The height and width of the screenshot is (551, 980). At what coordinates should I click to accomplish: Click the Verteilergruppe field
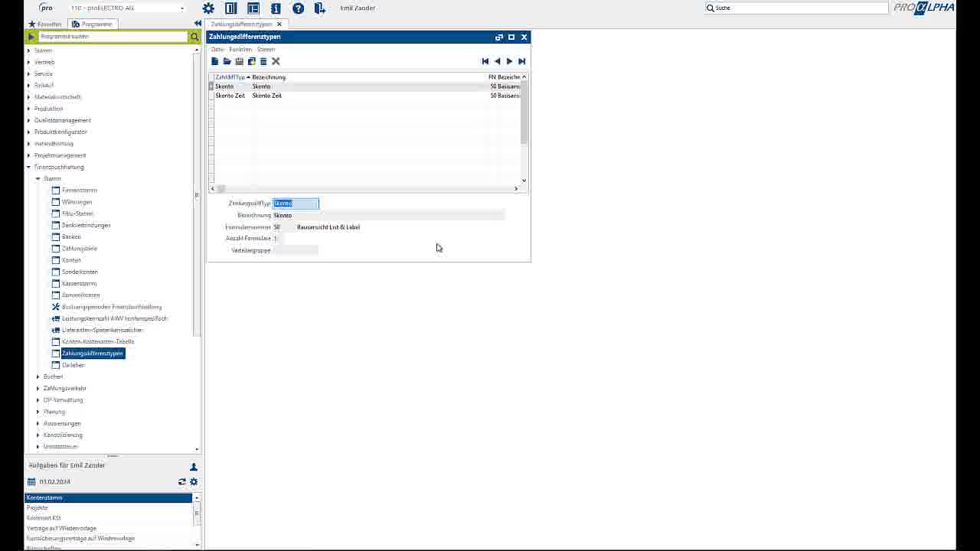[296, 250]
